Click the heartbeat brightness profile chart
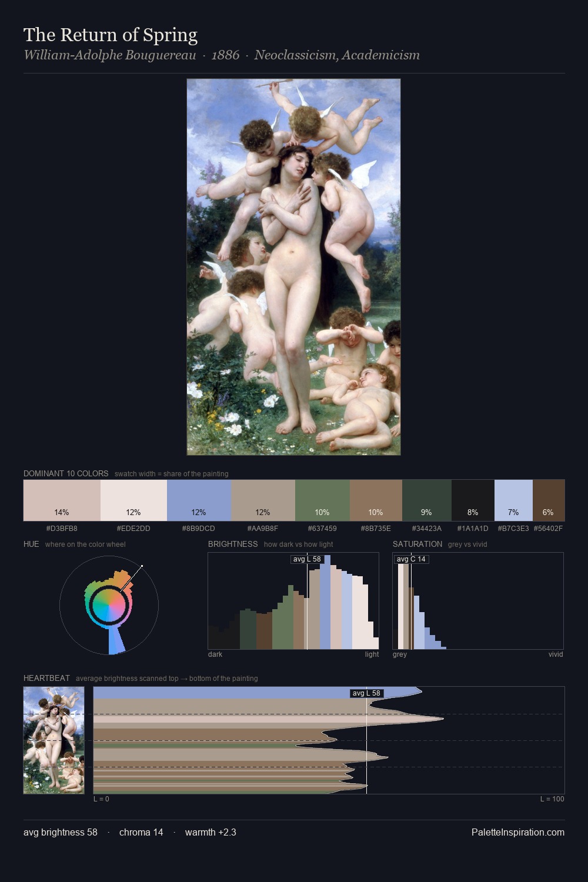 (329, 740)
